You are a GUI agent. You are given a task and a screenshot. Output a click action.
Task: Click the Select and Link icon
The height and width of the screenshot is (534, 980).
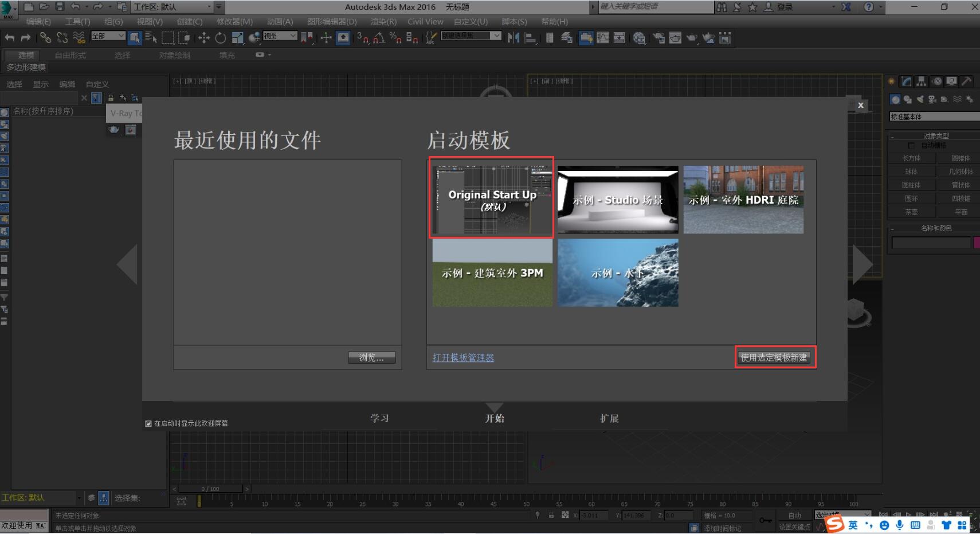45,38
